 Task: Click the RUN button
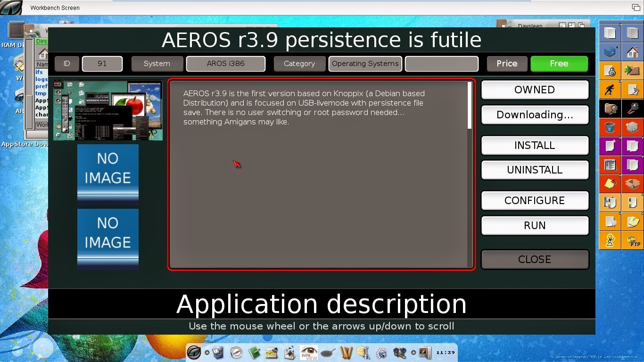(535, 225)
